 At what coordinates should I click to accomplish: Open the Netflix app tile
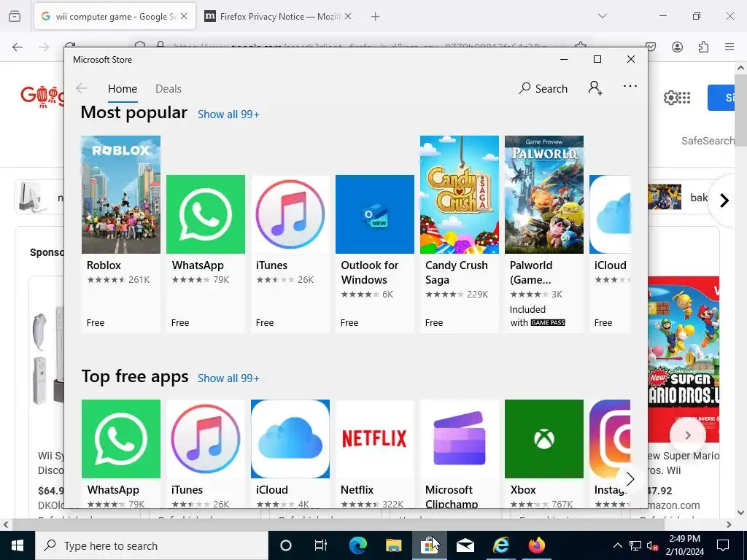375,452
